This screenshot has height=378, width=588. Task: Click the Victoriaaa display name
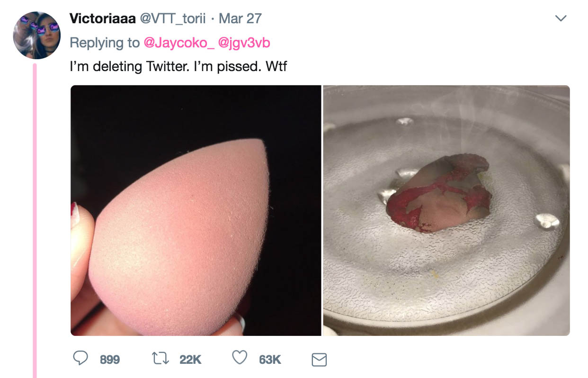(102, 18)
